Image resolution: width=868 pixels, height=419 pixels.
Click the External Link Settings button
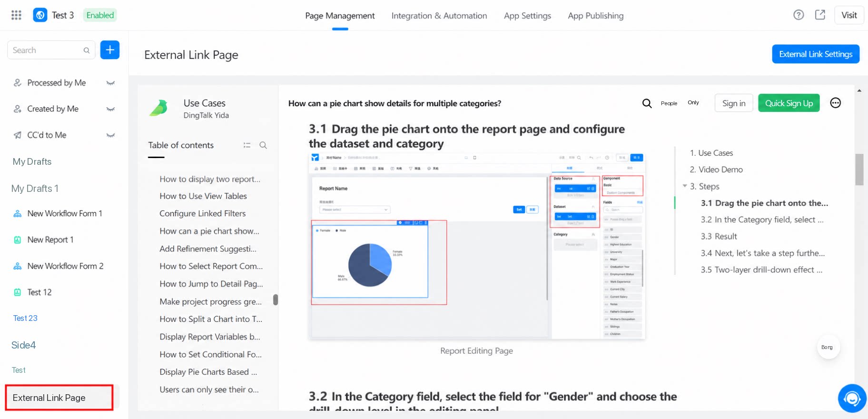pyautogui.click(x=816, y=54)
